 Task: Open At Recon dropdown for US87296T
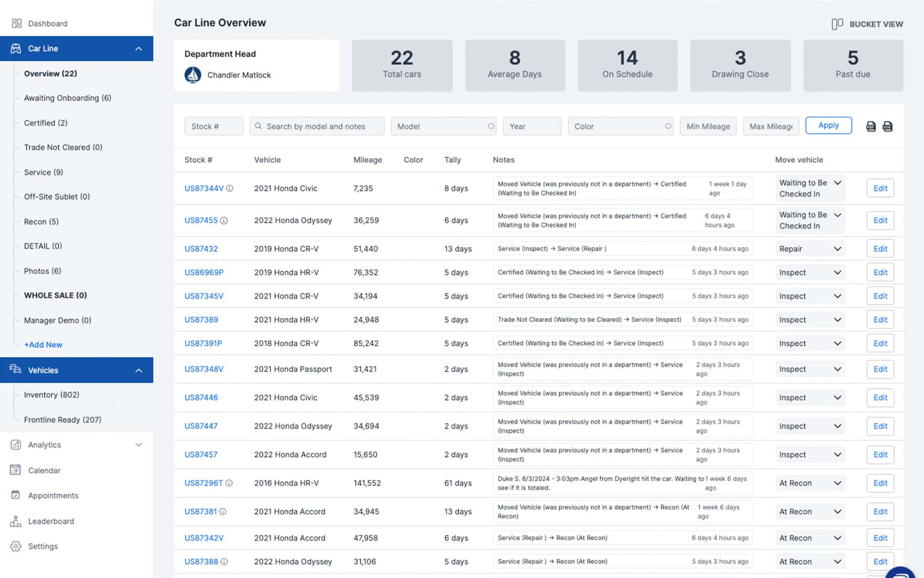pyautogui.click(x=811, y=483)
